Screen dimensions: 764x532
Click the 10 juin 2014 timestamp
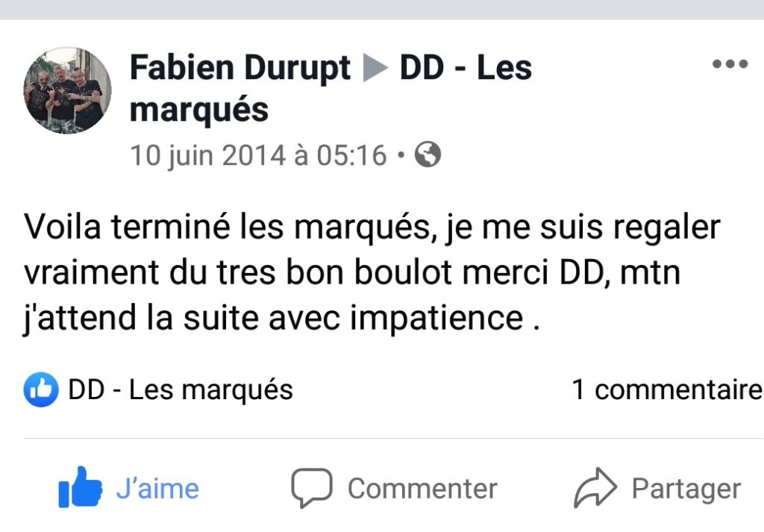(x=258, y=155)
